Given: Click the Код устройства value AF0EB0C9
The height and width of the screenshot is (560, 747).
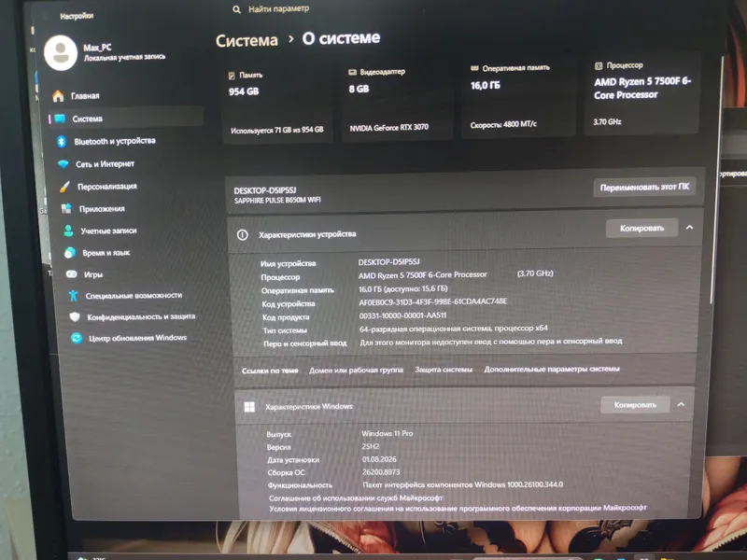Looking at the screenshot, I should click(x=432, y=301).
